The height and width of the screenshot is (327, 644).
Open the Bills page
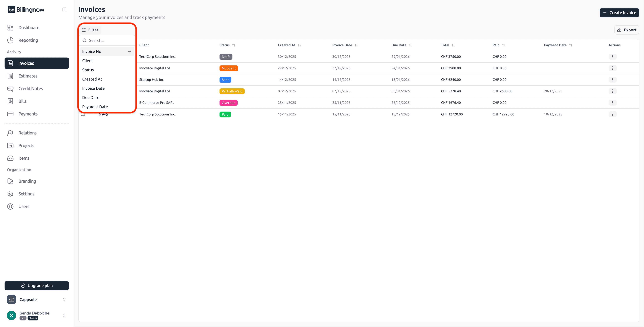22,101
